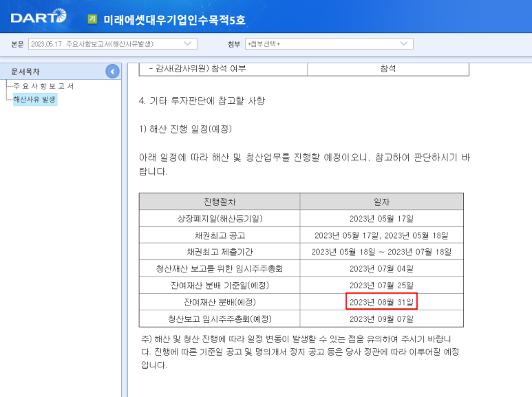Viewport: 532px width, 397px height.
Task: Click cell 상장폐지일(해산등기일)
Action: coord(220,219)
